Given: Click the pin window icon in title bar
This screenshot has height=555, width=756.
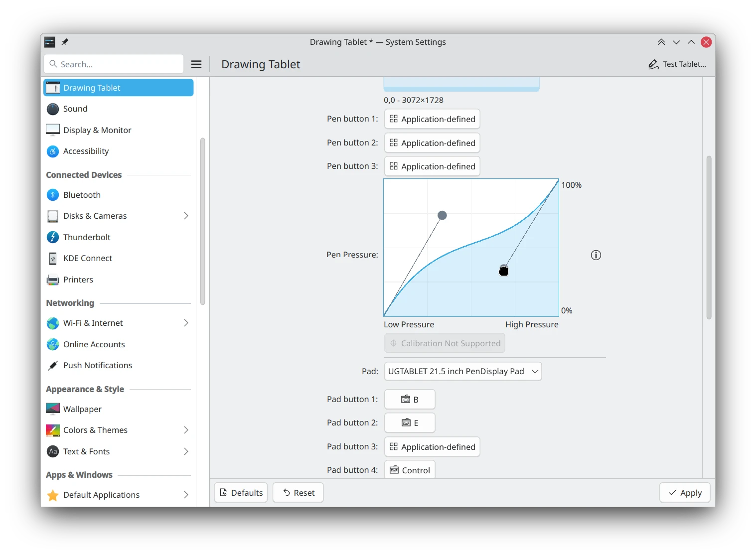Looking at the screenshot, I should click(x=65, y=42).
